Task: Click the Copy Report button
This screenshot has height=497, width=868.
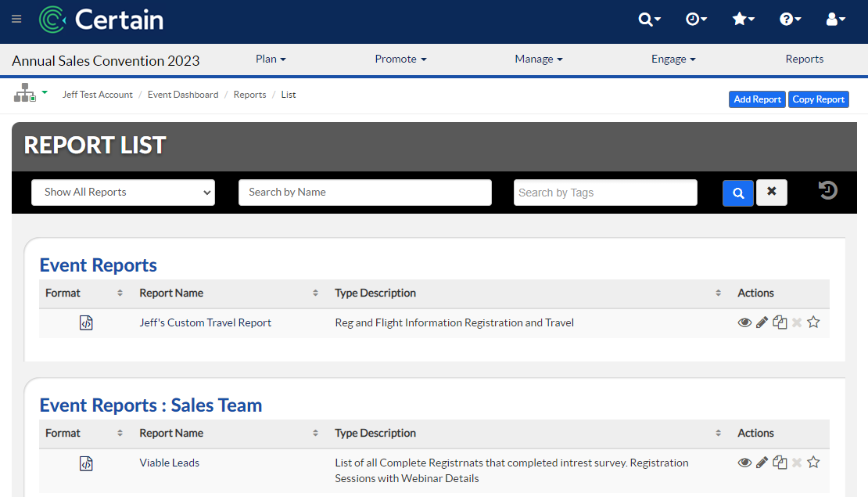Action: 818,99
